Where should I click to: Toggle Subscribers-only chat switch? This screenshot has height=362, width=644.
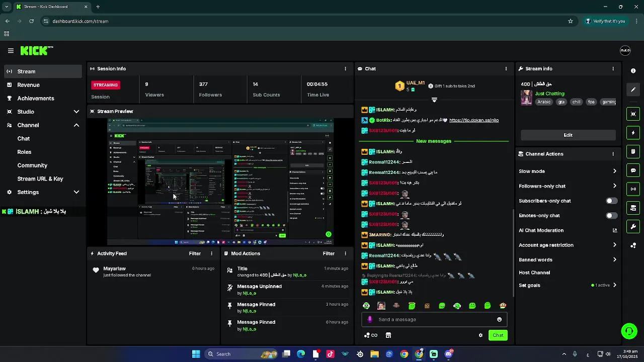click(x=611, y=201)
